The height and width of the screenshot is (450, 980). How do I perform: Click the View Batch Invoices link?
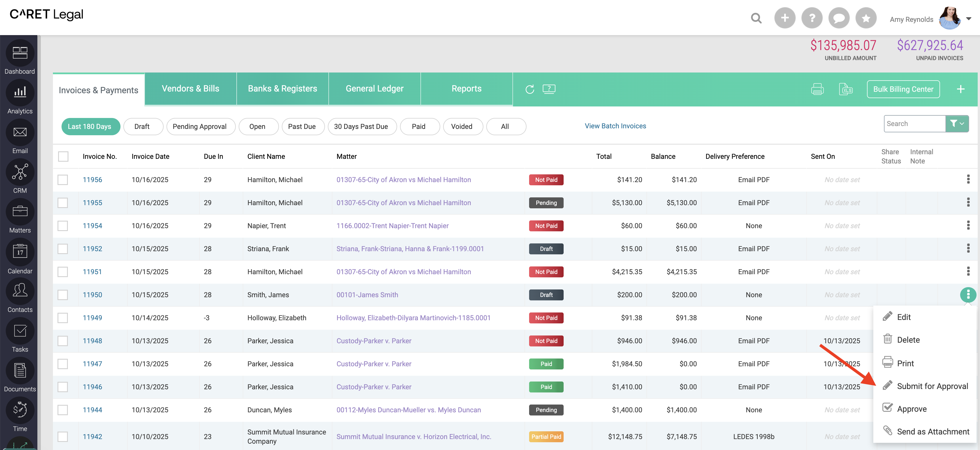pos(615,126)
